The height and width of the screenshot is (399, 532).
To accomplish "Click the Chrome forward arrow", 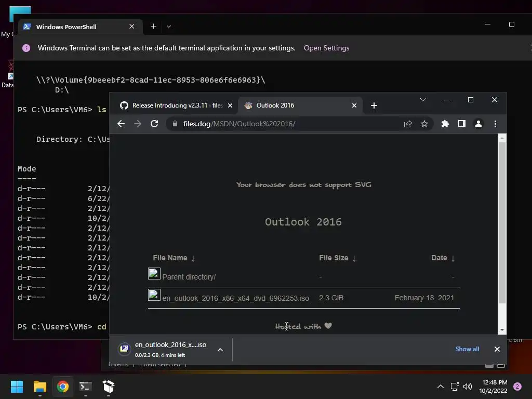I will (138, 124).
